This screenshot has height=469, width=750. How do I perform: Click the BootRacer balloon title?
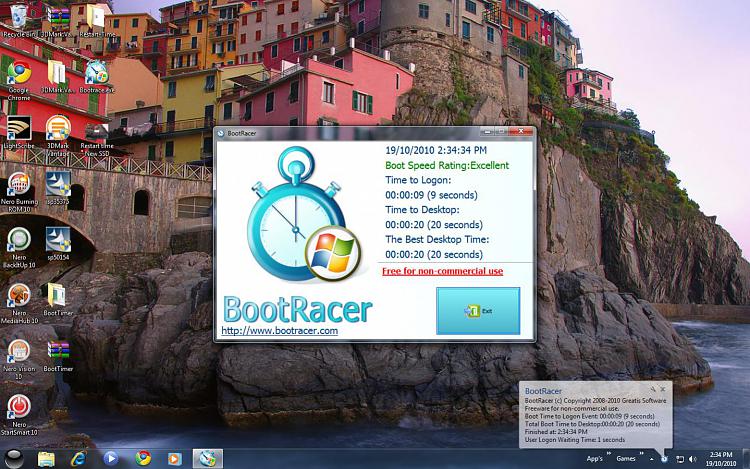coord(543,391)
